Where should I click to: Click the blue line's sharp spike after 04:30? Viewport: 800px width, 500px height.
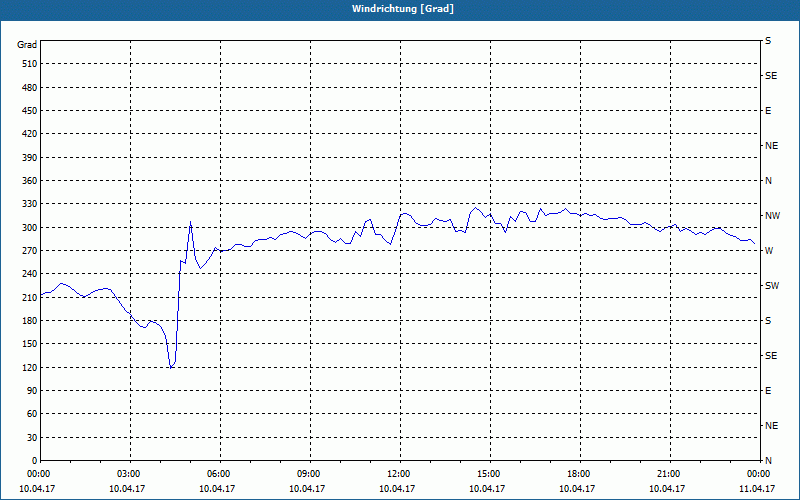click(x=190, y=222)
